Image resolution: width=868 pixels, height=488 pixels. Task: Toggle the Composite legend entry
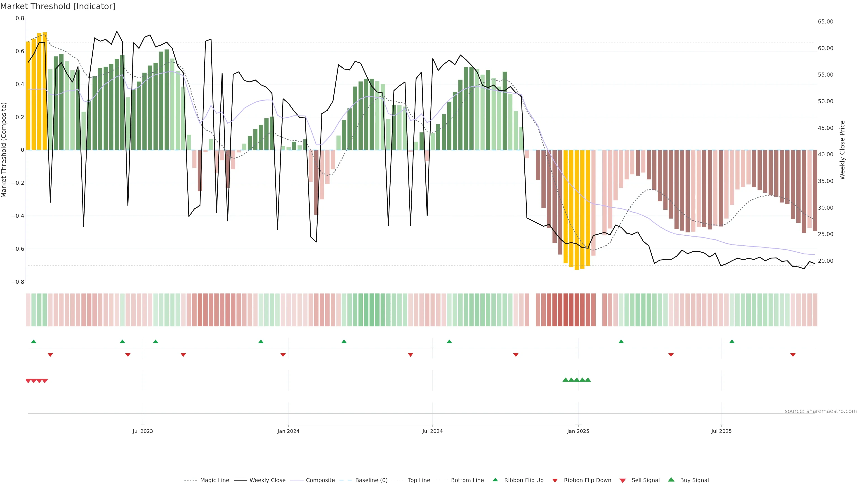320,480
